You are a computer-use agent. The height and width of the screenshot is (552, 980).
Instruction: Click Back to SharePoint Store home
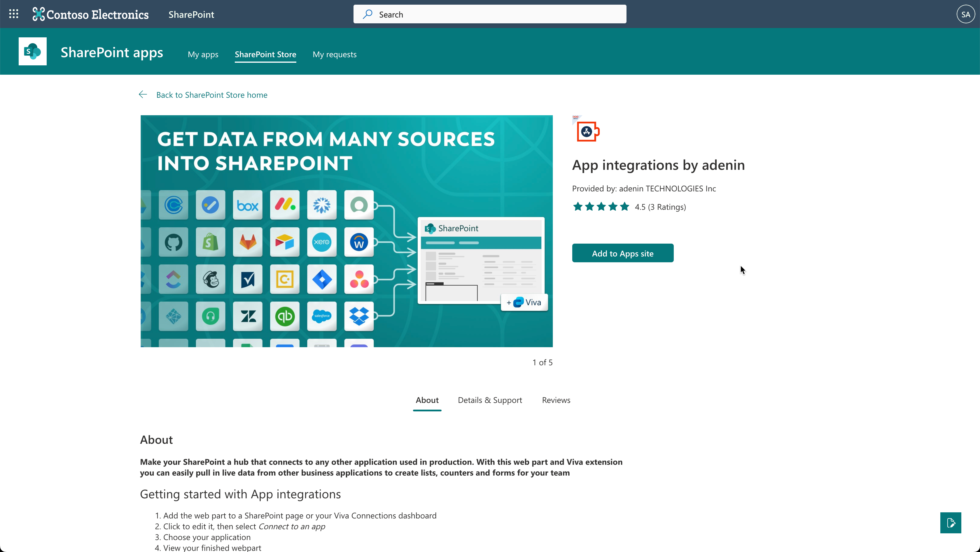212,95
